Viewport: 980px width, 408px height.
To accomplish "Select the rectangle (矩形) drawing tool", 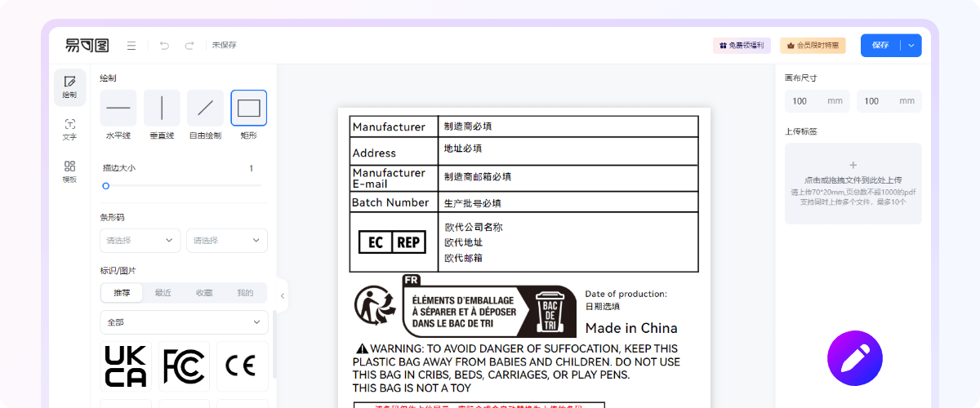I will click(248, 108).
